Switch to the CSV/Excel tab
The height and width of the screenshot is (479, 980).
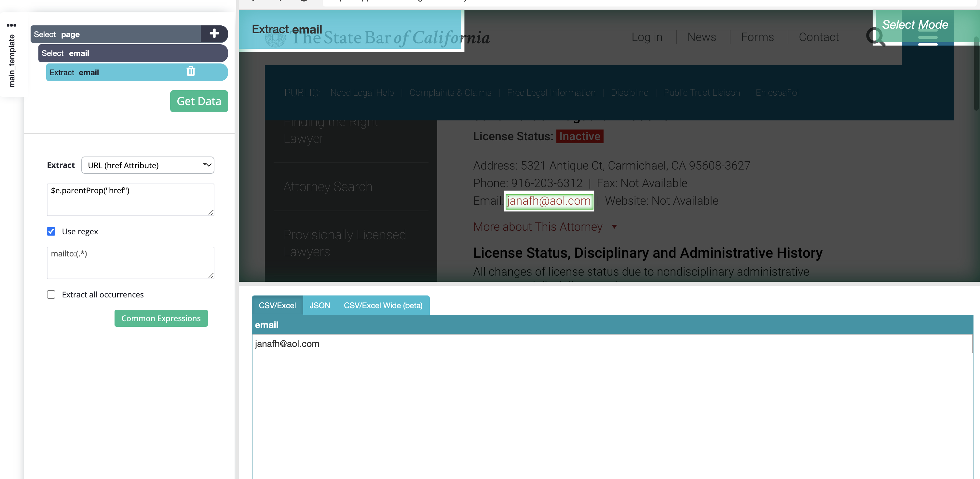coord(277,305)
